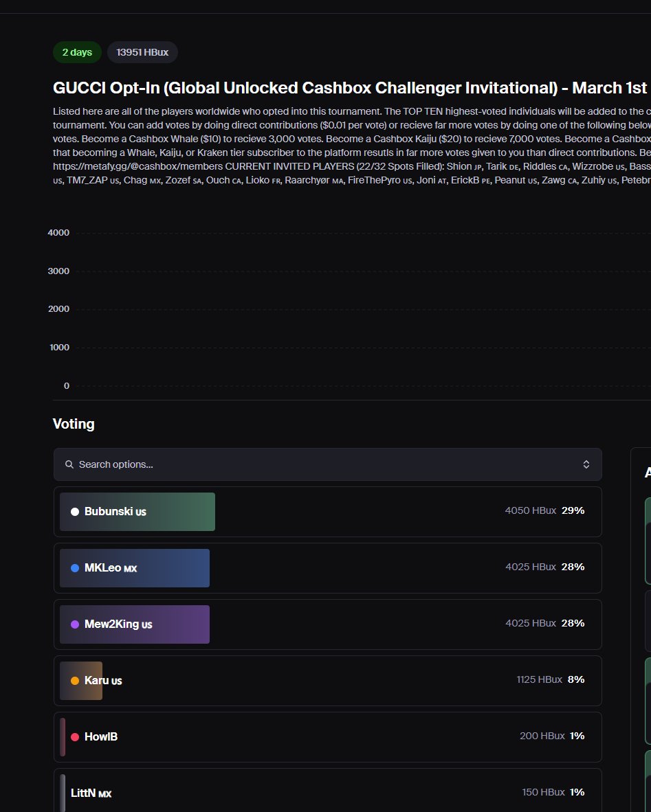This screenshot has width=651, height=812.
Task: Click the purple dot beside Mew2King
Action: pos(75,624)
